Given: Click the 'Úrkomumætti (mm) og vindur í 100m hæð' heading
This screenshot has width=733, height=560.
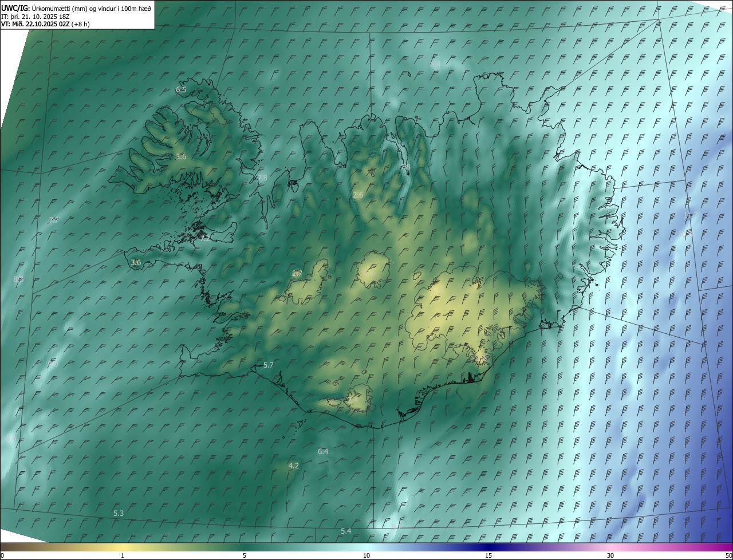Looking at the screenshot, I should coord(92,8).
